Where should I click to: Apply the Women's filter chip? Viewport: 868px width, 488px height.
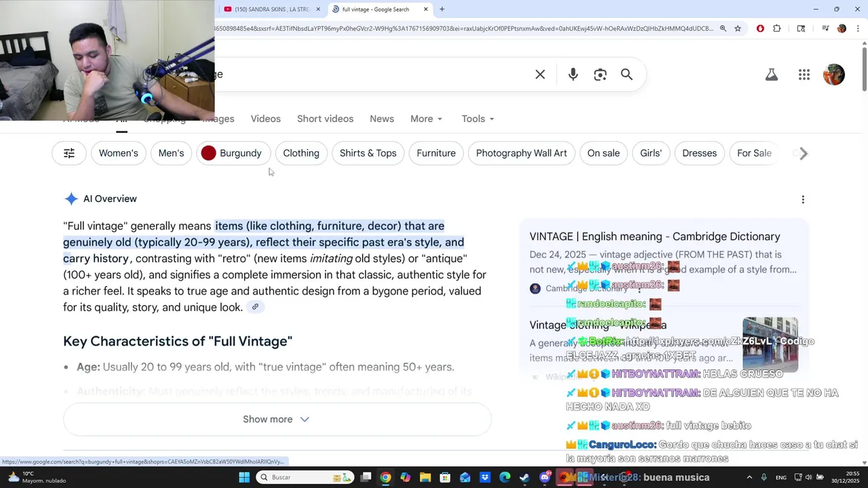pyautogui.click(x=118, y=153)
